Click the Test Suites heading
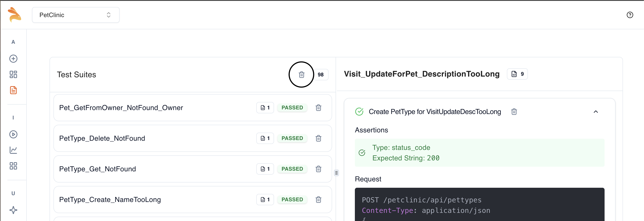Viewport: 644px width, 221px height. (76, 75)
